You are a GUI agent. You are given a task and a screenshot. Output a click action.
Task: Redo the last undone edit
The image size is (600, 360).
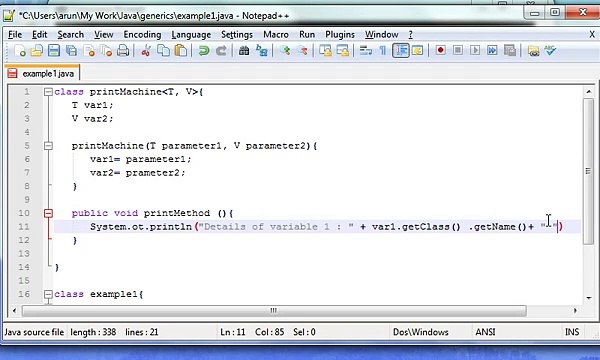221,50
